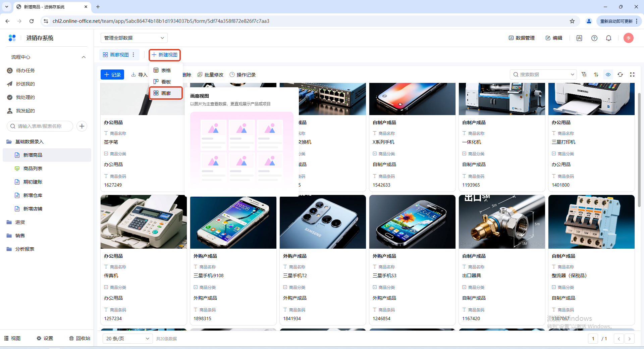This screenshot has width=644, height=349.
Task: Click the refresh data icon
Action: point(620,74)
